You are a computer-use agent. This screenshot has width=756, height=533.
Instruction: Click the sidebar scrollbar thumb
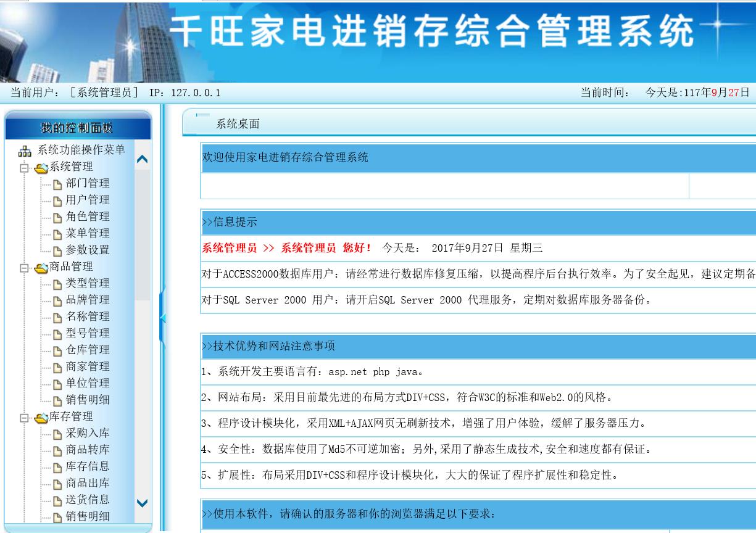pyautogui.click(x=143, y=235)
